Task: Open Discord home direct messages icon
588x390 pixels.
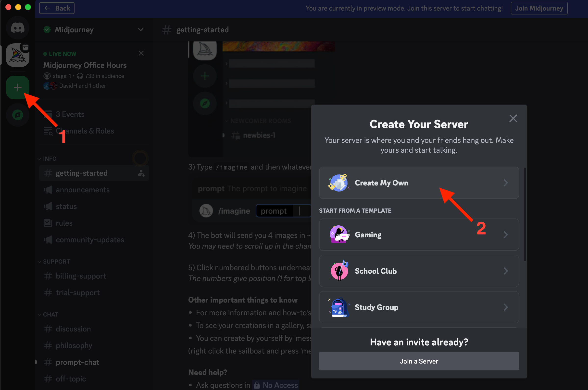Action: click(17, 28)
